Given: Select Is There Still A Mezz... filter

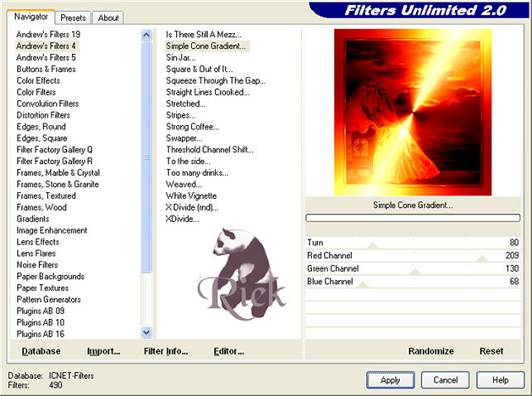Looking at the screenshot, I should pos(204,34).
